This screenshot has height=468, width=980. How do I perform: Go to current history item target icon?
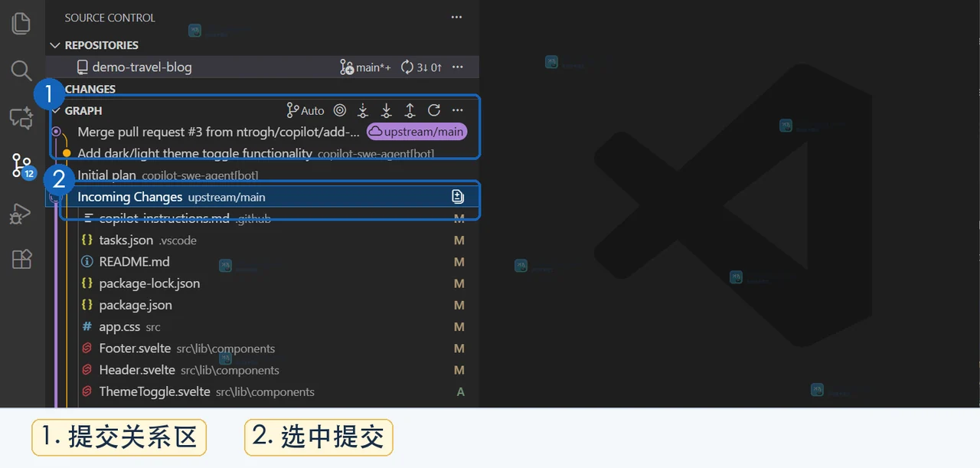pyautogui.click(x=340, y=110)
